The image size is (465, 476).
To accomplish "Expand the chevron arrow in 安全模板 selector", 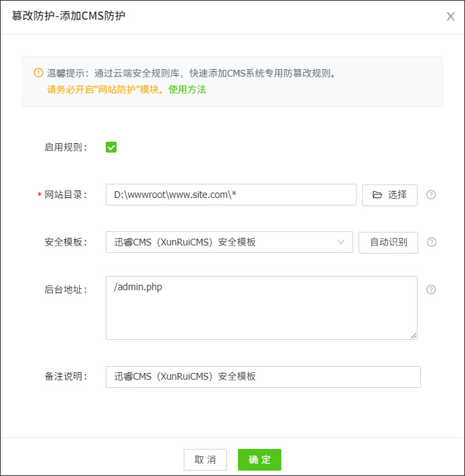I will [341, 242].
